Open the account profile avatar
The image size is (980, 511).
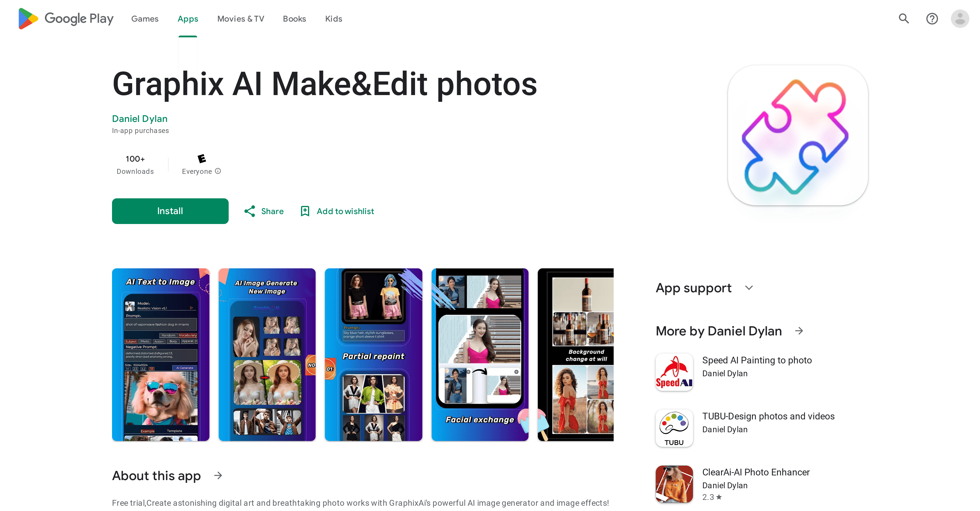coord(960,19)
